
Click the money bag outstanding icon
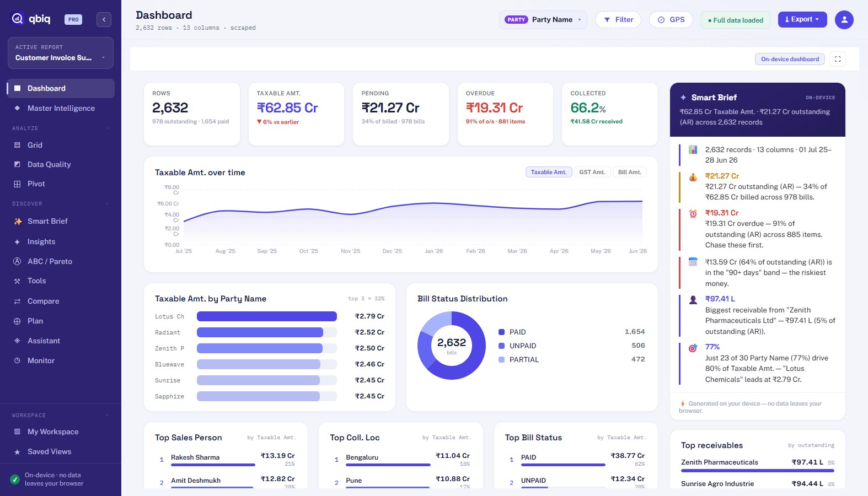tap(693, 177)
